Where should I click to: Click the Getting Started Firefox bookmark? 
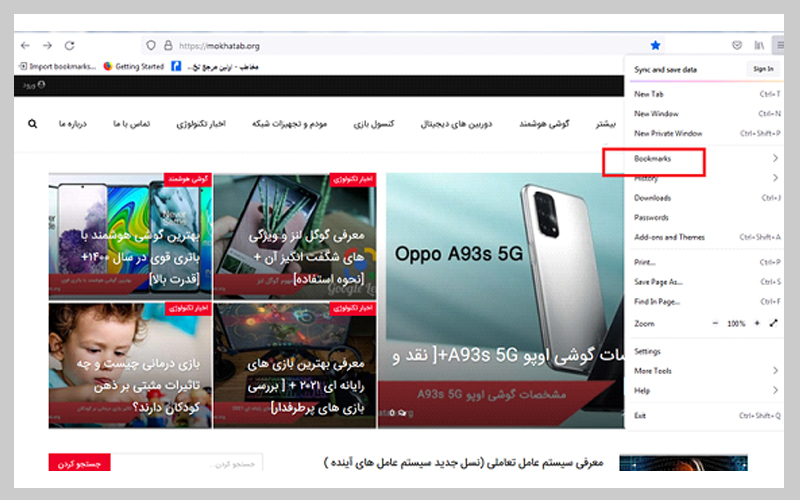[x=133, y=66]
